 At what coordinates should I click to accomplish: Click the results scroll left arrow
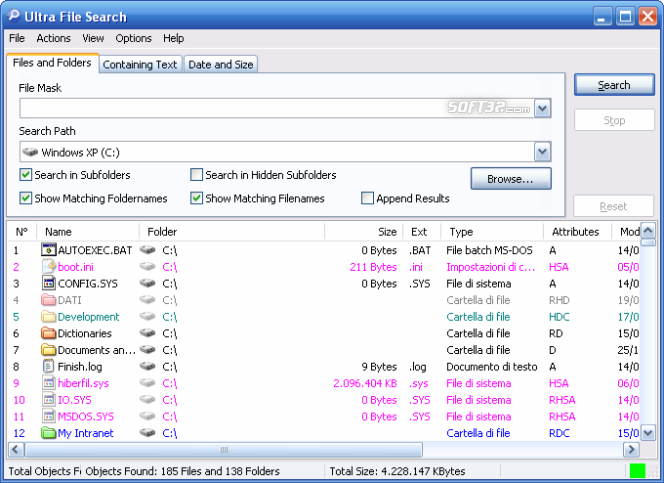click(16, 450)
